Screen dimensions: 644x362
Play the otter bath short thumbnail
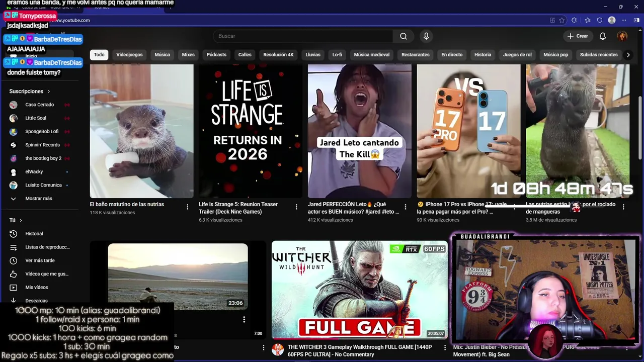pyautogui.click(x=142, y=131)
